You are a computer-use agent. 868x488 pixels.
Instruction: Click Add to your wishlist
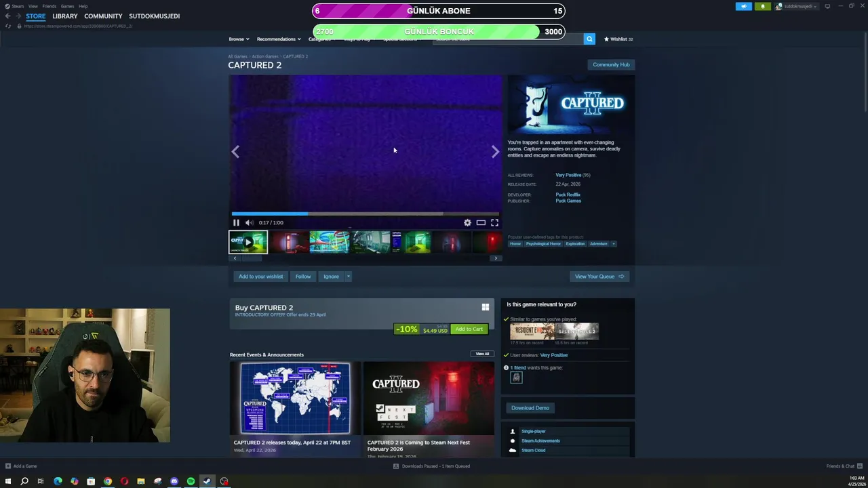click(x=260, y=277)
